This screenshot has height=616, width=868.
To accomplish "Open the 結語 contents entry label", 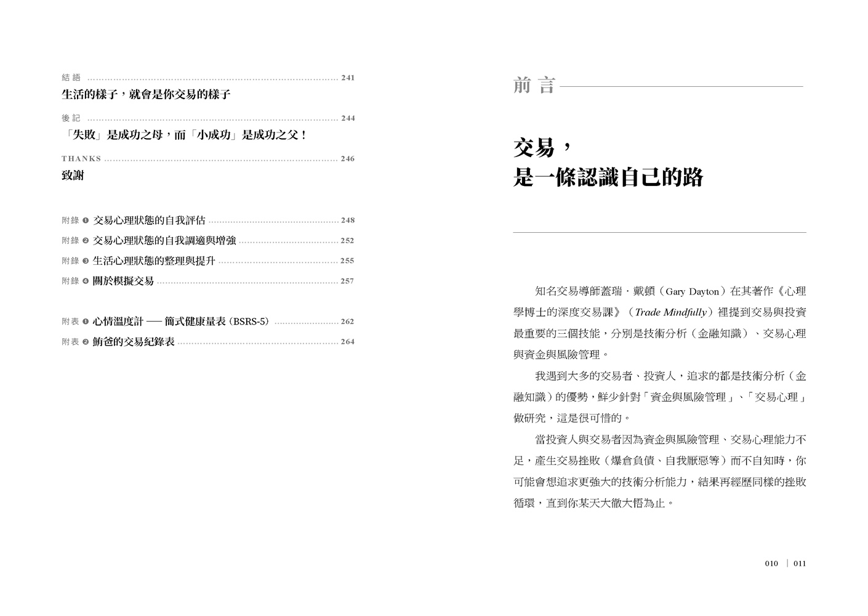I will click(x=71, y=78).
